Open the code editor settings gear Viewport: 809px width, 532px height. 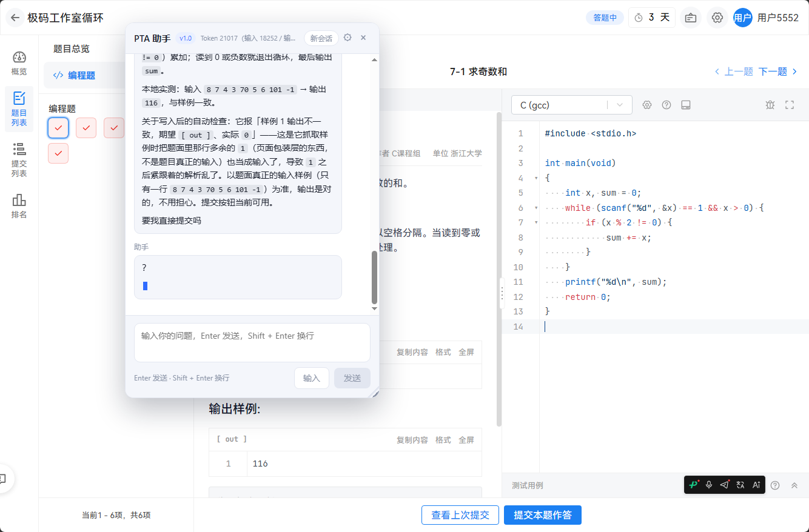[x=647, y=105]
